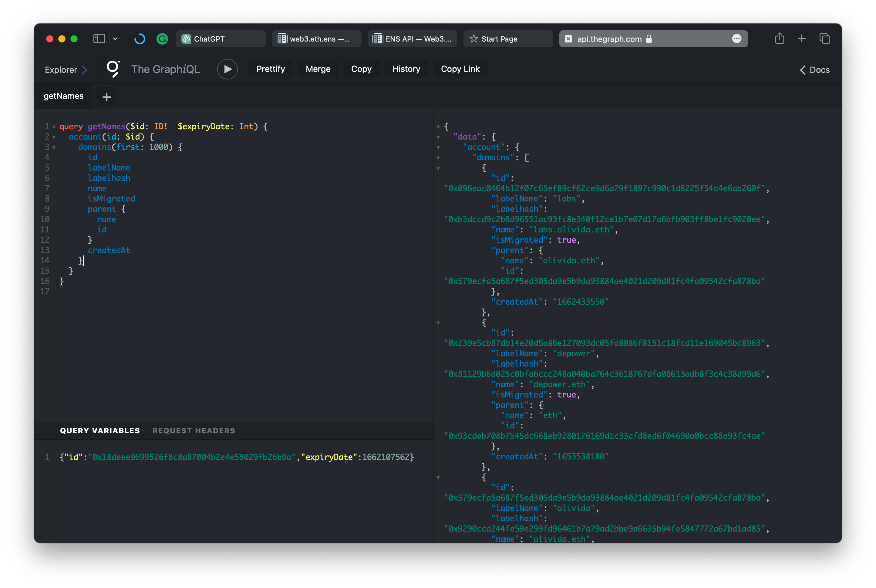This screenshot has width=876, height=588.
Task: Collapse the result root brace fold arrow
Action: (438, 127)
